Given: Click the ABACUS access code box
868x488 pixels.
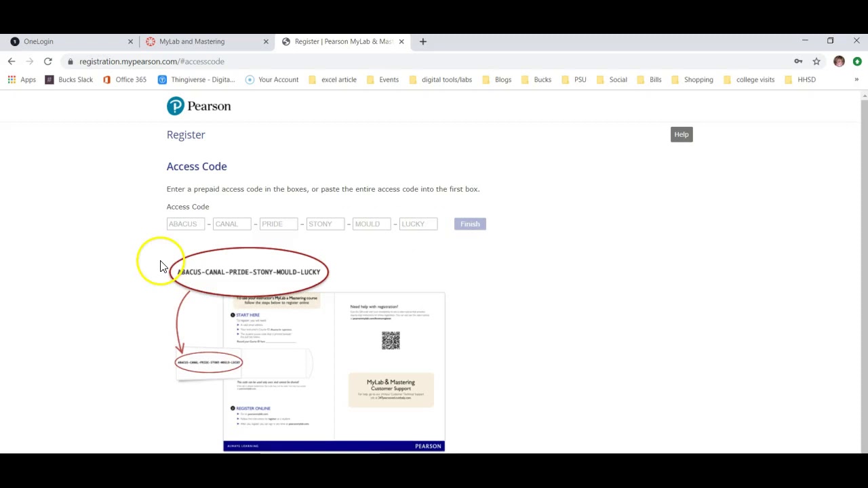Looking at the screenshot, I should click(x=186, y=224).
